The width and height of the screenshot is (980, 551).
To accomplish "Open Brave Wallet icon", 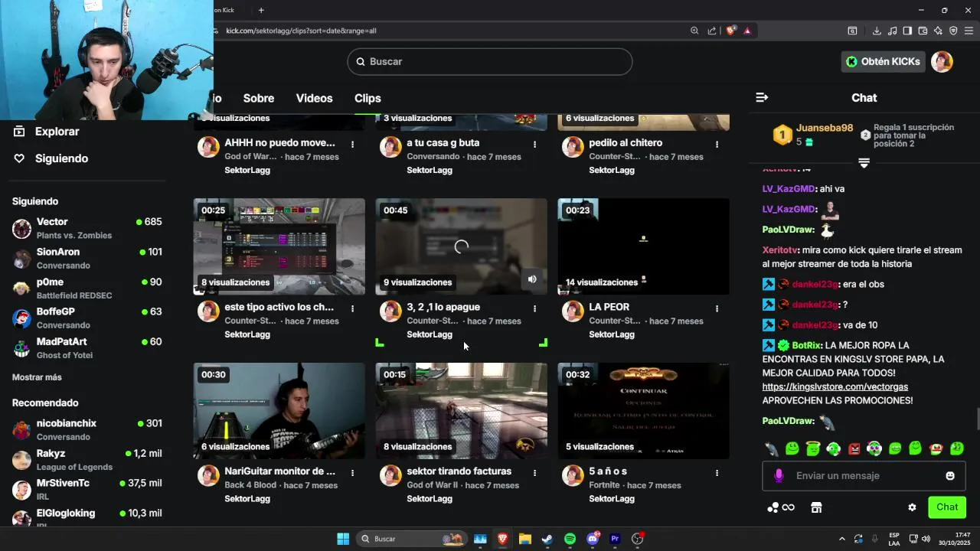I will click(923, 31).
